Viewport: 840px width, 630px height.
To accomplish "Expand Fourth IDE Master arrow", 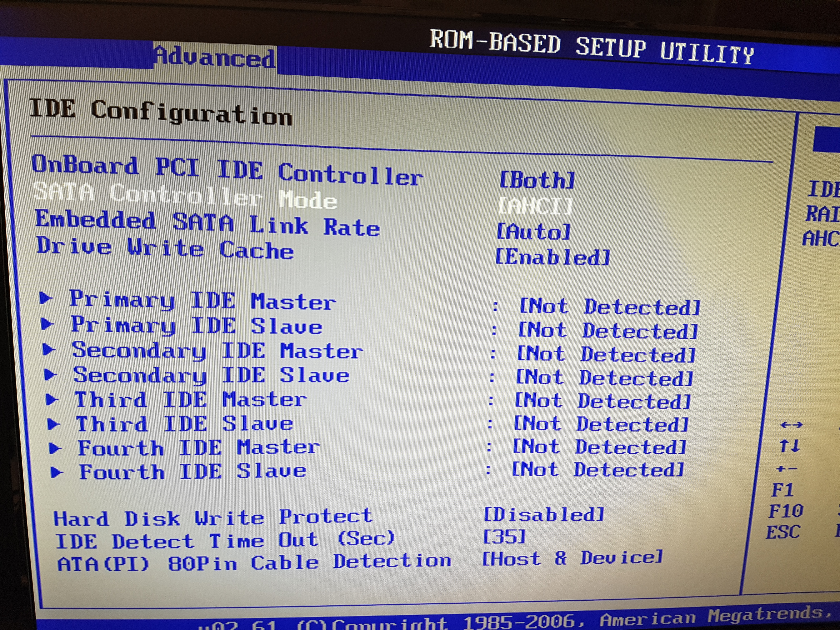I will [55, 449].
